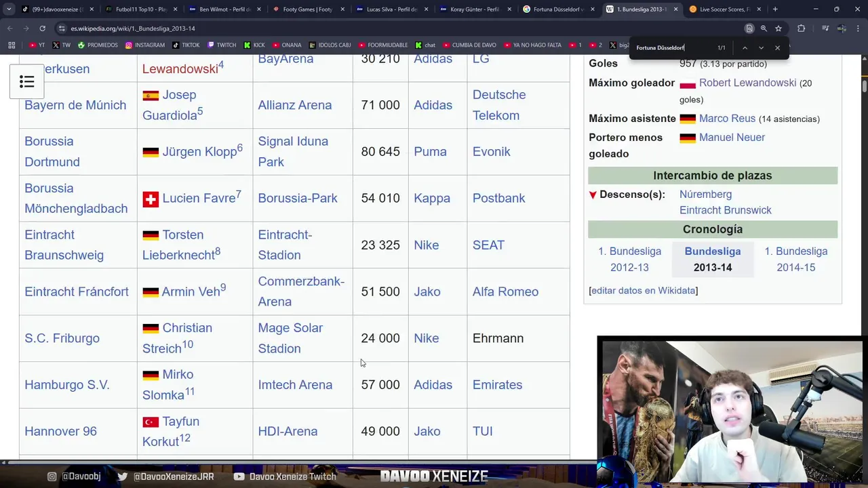
Task: Reload the page with the refresh icon
Action: click(42, 28)
